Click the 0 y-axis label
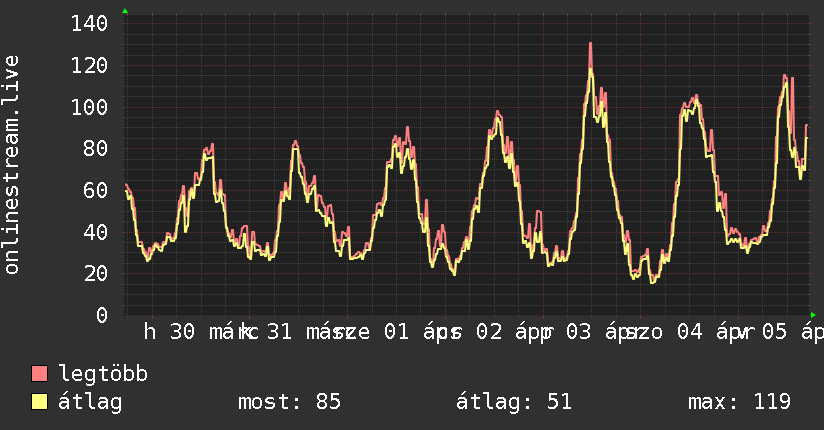This screenshot has width=824, height=430. click(102, 315)
